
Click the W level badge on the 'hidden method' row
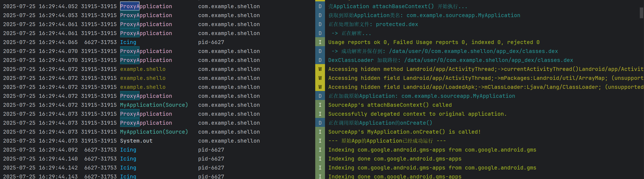[x=320, y=69]
